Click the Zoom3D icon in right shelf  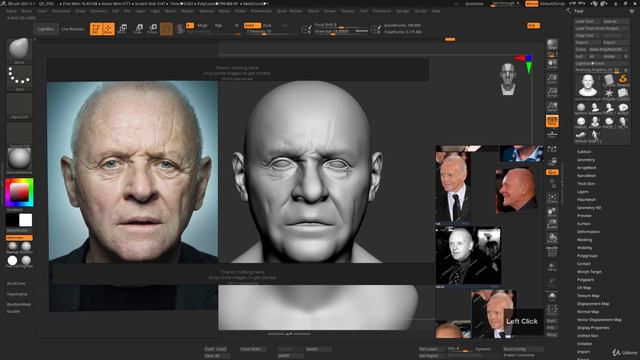click(552, 224)
